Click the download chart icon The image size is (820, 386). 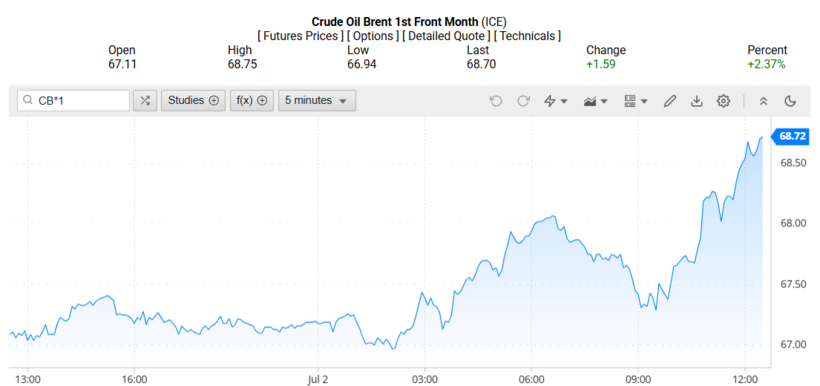[x=696, y=101]
